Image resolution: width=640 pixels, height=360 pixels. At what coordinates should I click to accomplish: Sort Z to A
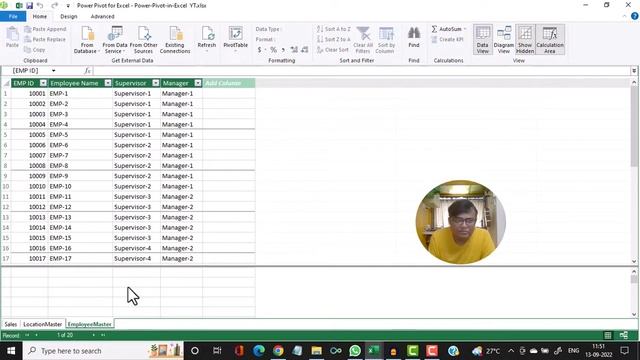tap(333, 39)
